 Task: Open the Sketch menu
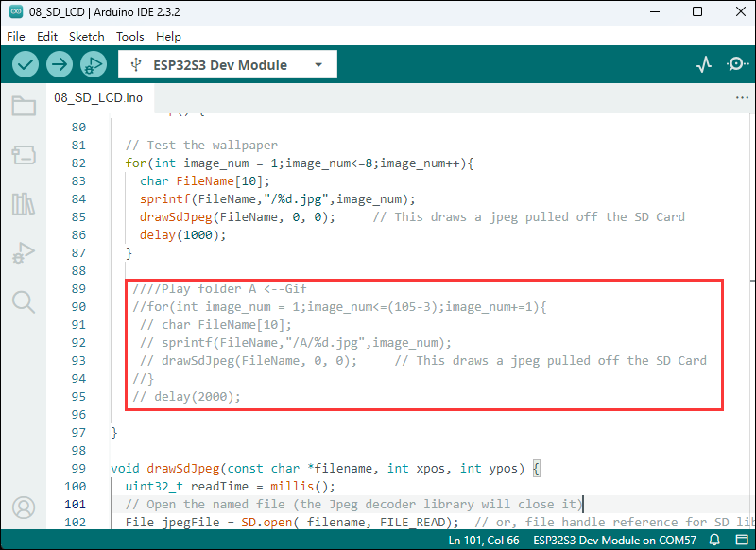click(x=87, y=36)
